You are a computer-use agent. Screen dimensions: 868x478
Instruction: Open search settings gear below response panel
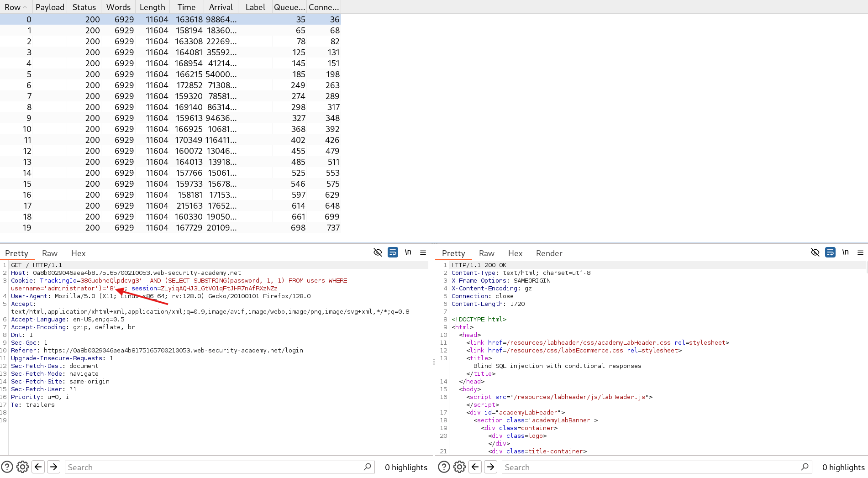point(459,467)
